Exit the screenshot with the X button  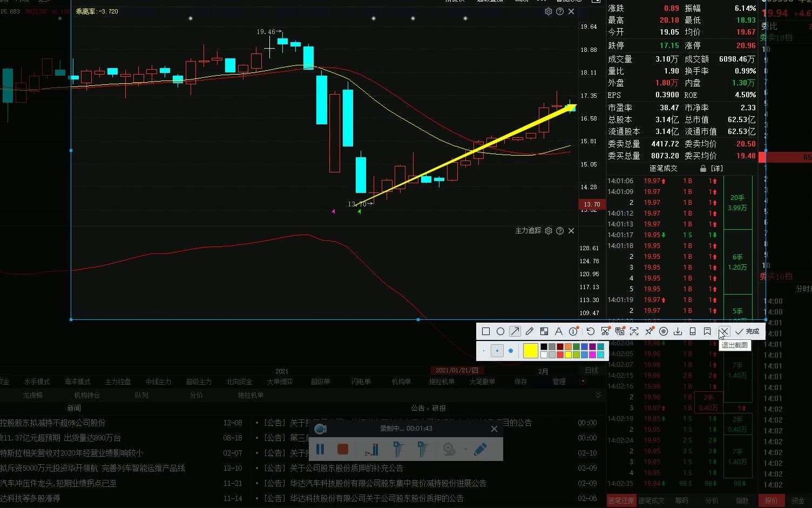724,331
